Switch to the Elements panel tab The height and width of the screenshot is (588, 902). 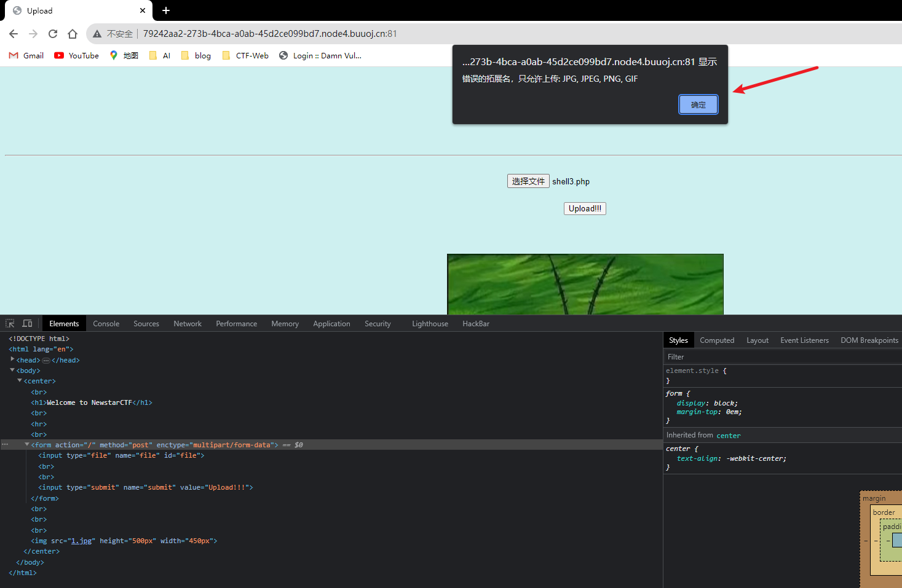coord(64,324)
